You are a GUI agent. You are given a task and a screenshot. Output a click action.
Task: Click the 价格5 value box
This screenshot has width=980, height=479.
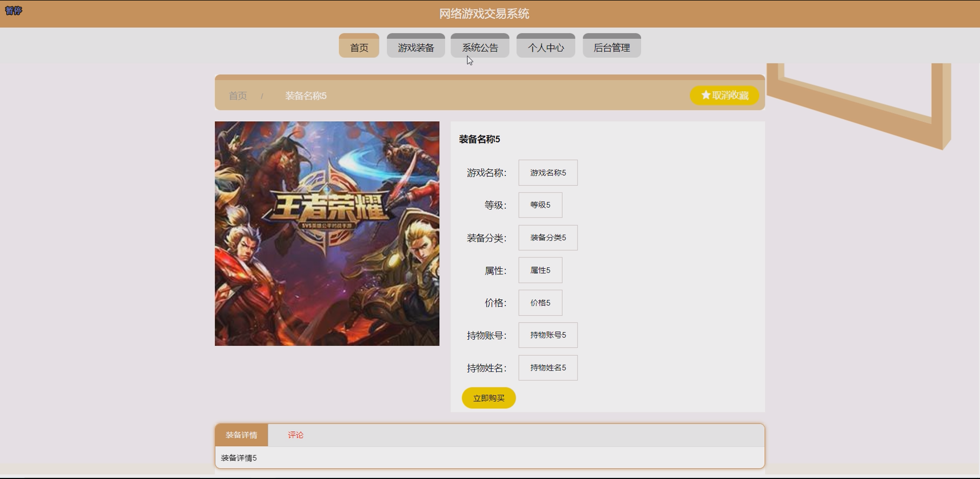[540, 303]
